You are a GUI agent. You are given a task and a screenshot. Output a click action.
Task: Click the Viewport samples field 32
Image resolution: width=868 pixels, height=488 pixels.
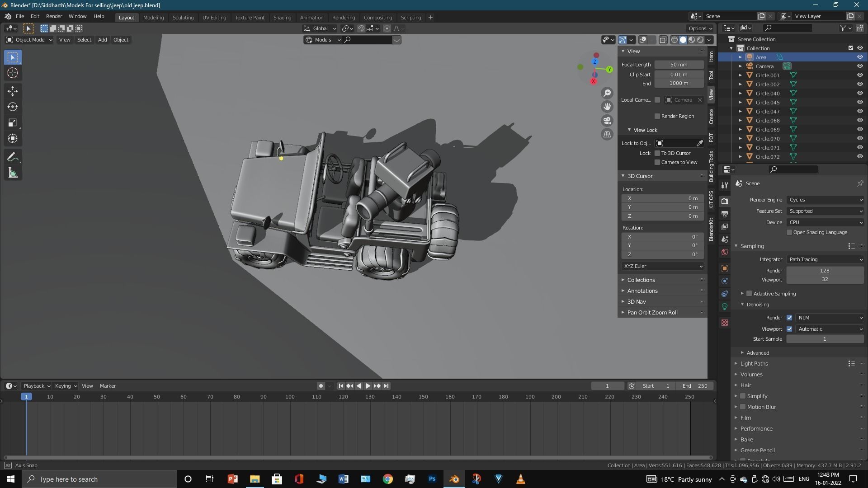(x=825, y=279)
